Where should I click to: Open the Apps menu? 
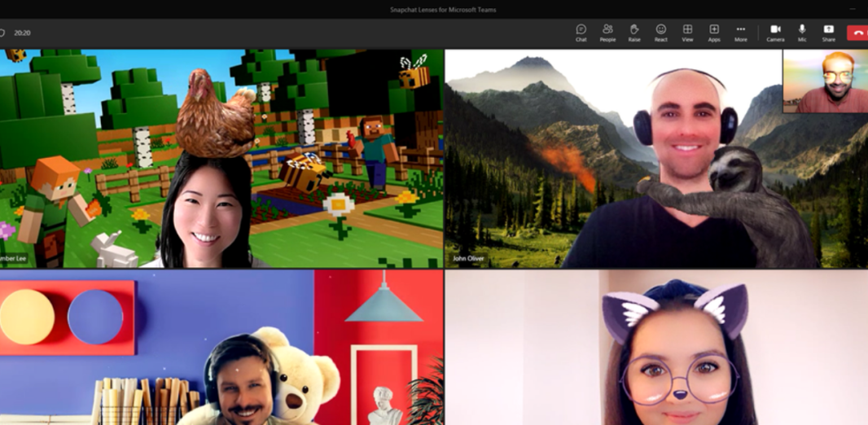click(x=714, y=33)
